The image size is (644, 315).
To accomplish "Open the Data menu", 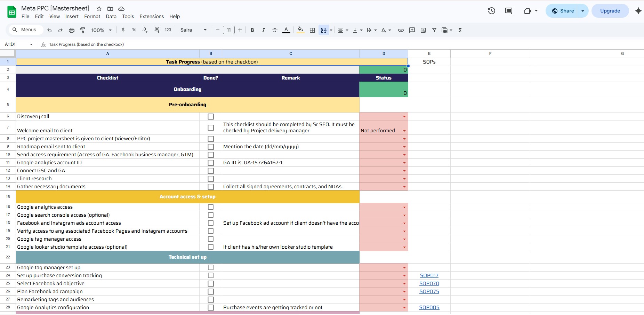I will tap(111, 16).
